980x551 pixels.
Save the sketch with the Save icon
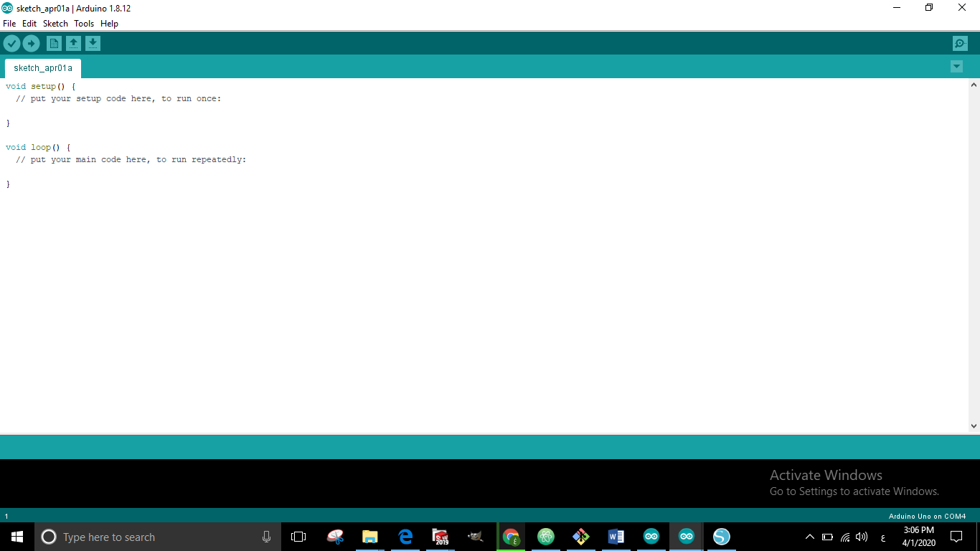(93, 44)
